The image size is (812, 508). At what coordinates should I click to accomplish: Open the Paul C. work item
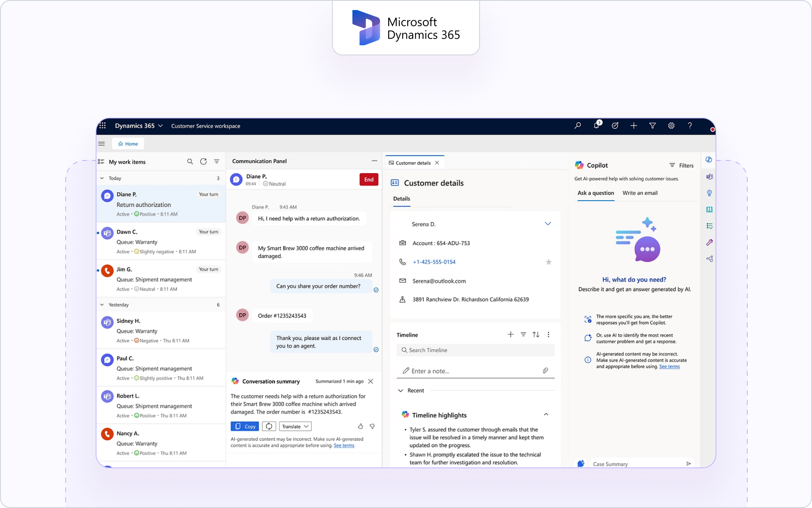click(161, 368)
